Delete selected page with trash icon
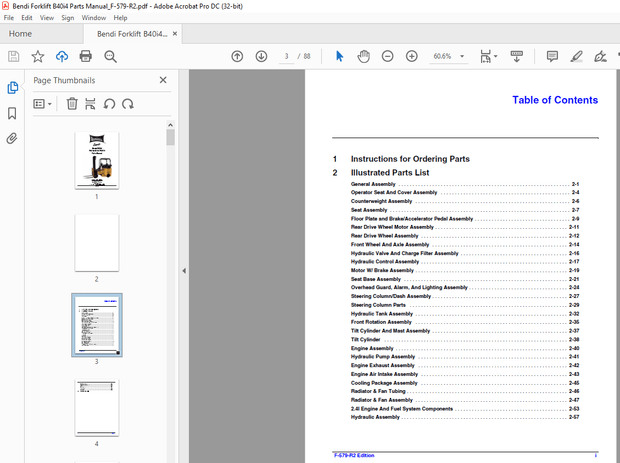This screenshot has height=463, width=620. [72, 104]
